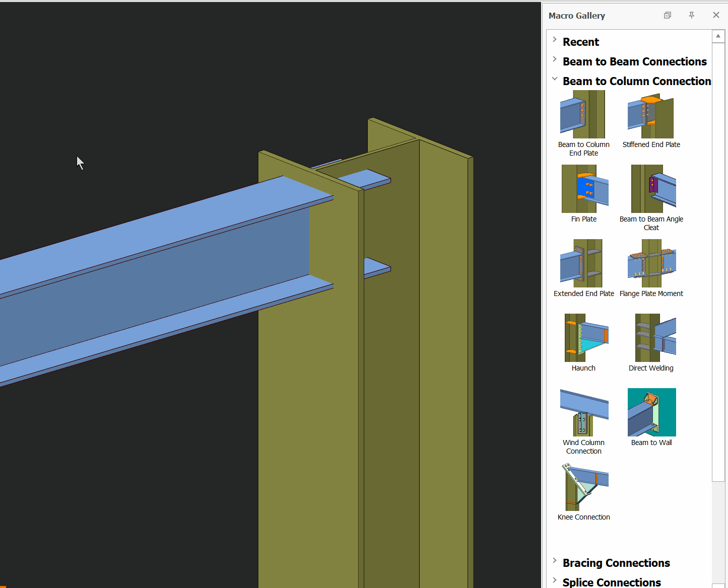The height and width of the screenshot is (588, 728).
Task: Select the Wind Column Connection macro
Action: 584,413
